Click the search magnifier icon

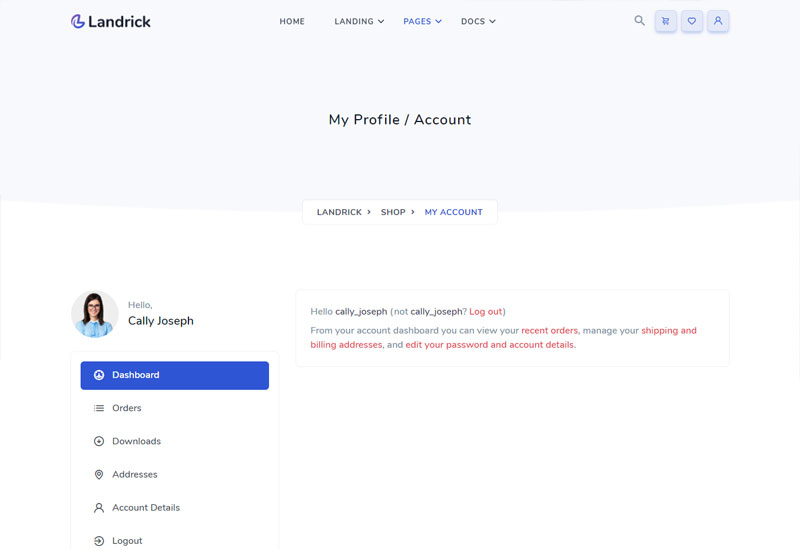pos(639,20)
